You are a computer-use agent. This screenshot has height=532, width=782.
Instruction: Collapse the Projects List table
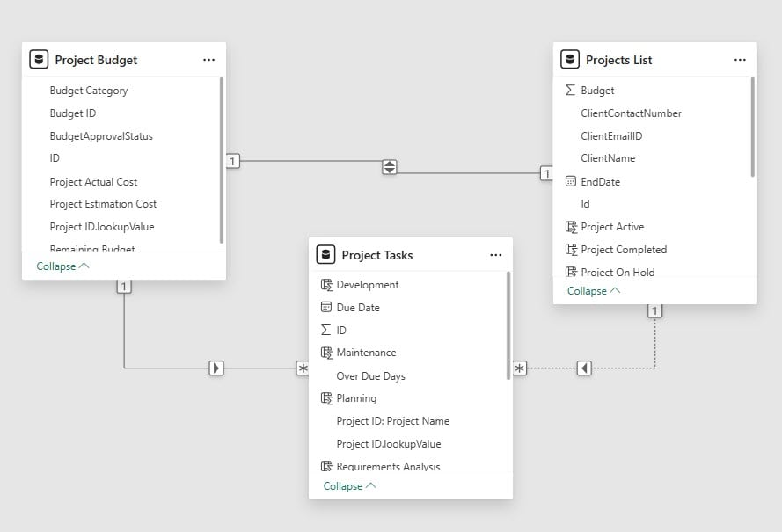[594, 291]
